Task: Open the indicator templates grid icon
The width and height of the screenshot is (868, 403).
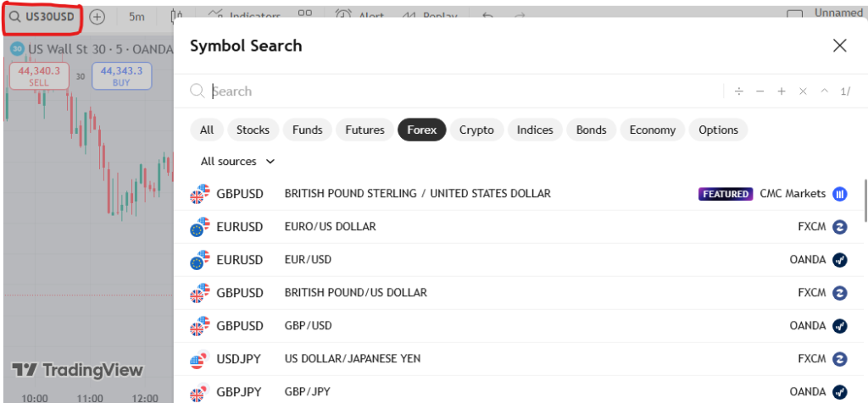Action: point(304,14)
